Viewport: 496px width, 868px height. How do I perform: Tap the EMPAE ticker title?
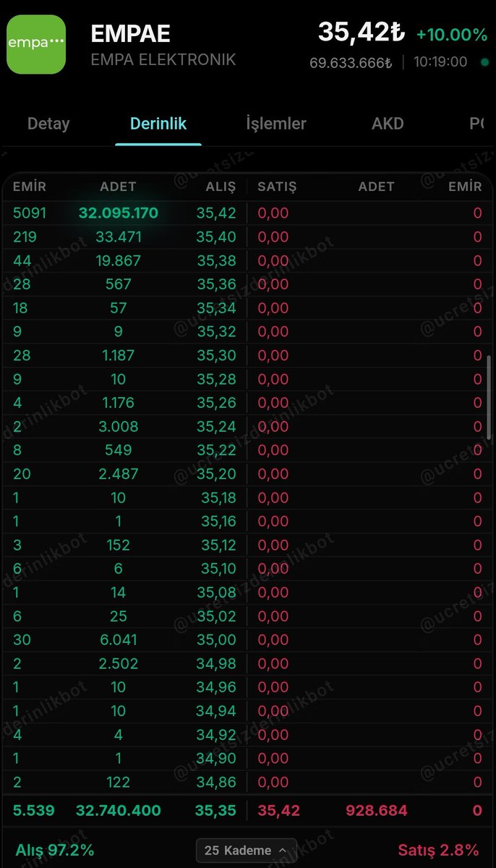click(x=131, y=35)
